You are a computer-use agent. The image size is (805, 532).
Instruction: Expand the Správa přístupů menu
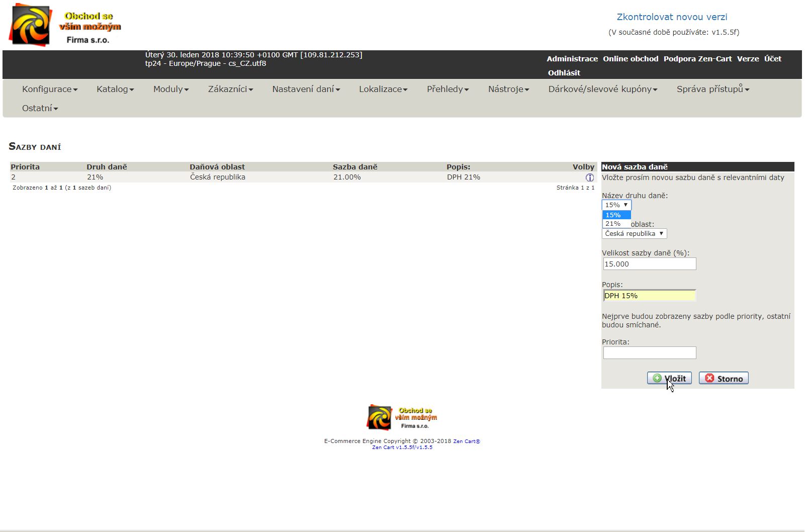712,89
